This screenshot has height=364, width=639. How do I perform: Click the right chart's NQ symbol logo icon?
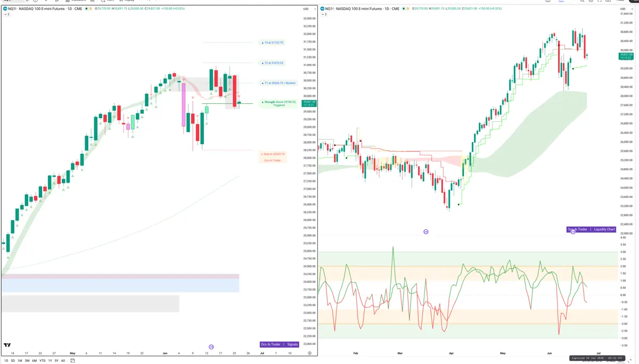click(322, 9)
